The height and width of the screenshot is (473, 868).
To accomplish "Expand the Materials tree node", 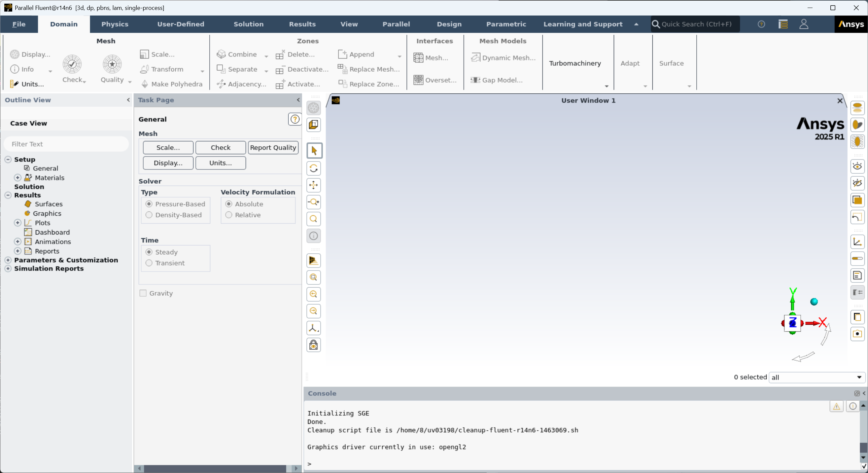I will click(17, 178).
